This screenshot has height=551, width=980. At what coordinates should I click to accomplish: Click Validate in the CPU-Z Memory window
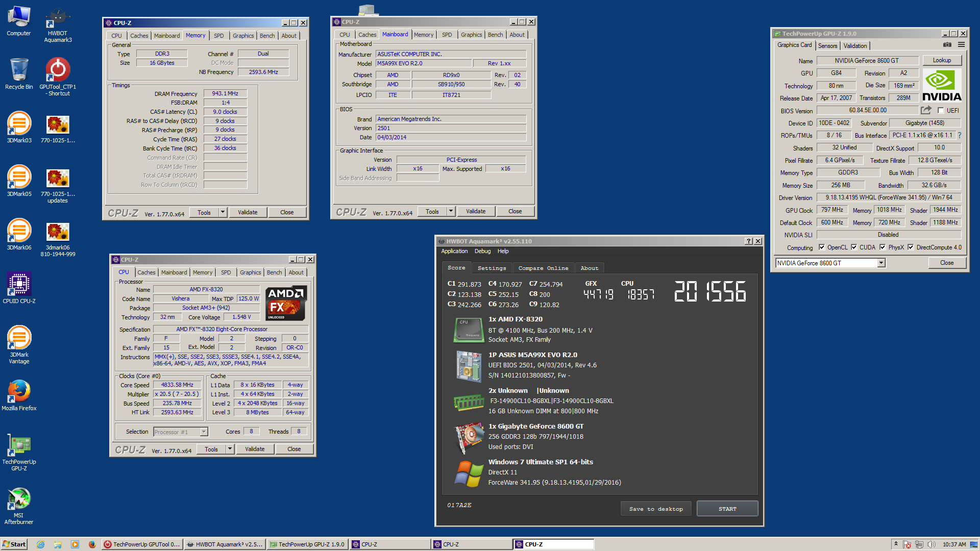[x=248, y=212]
